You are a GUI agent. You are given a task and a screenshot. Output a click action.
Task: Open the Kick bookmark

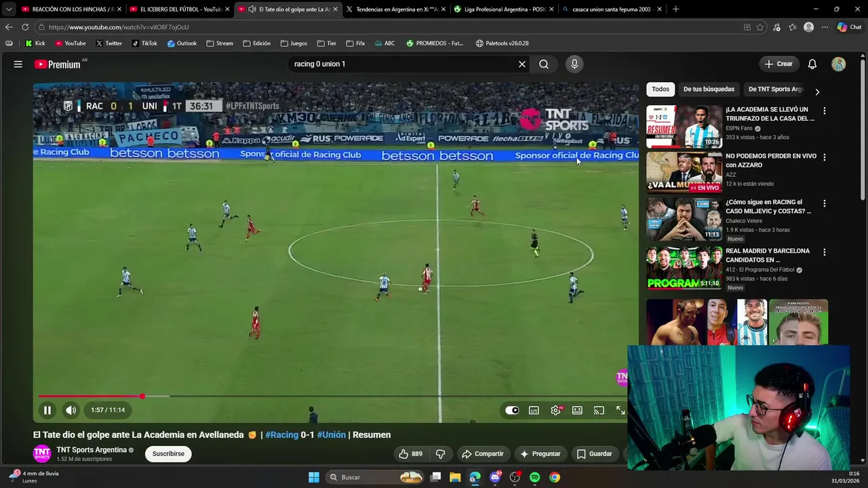pyautogui.click(x=35, y=43)
